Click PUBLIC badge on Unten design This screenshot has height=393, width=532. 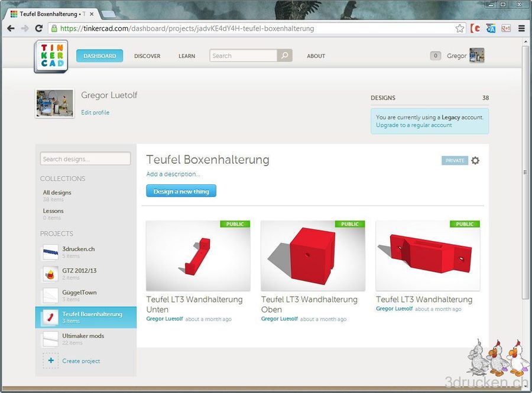click(235, 224)
